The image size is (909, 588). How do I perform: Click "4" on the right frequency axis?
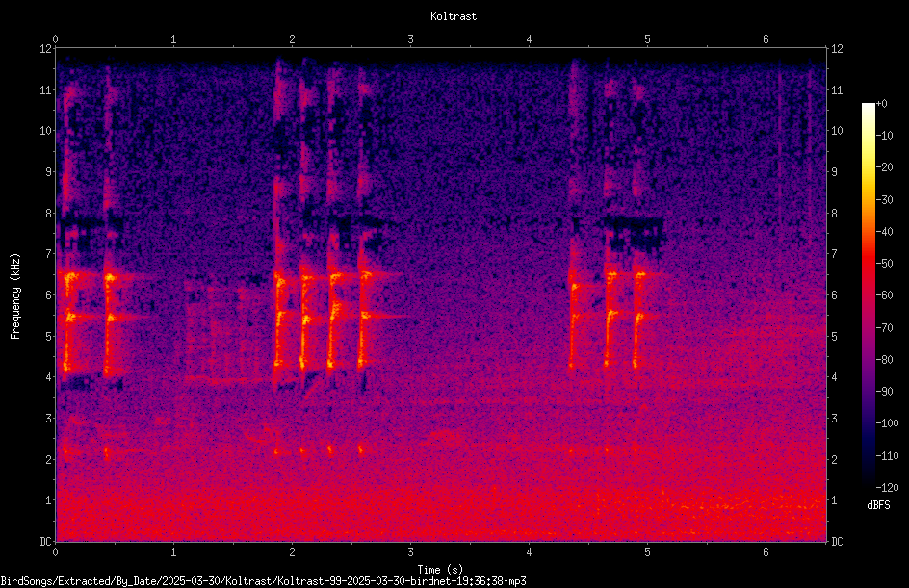(x=834, y=377)
